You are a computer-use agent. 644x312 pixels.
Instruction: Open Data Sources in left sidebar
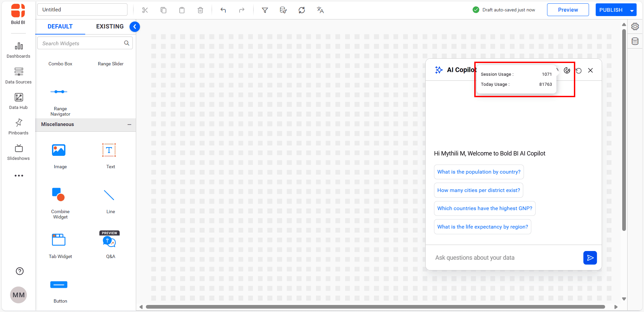click(x=18, y=75)
